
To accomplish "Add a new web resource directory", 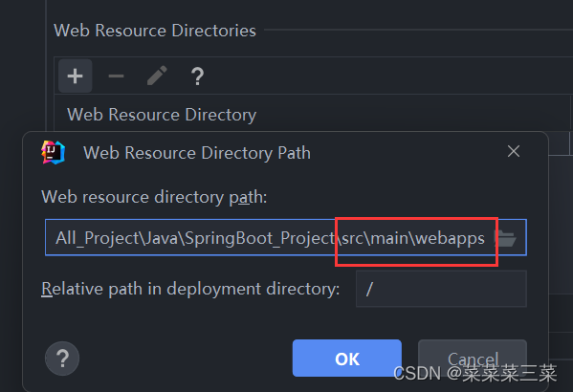I will 76,76.
